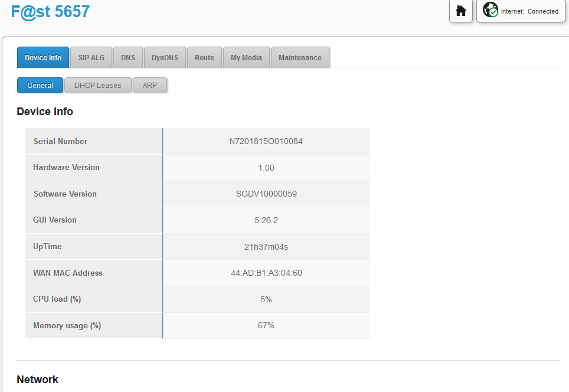This screenshot has height=392, width=569.
Task: Open the DNS tab
Action: coord(128,58)
